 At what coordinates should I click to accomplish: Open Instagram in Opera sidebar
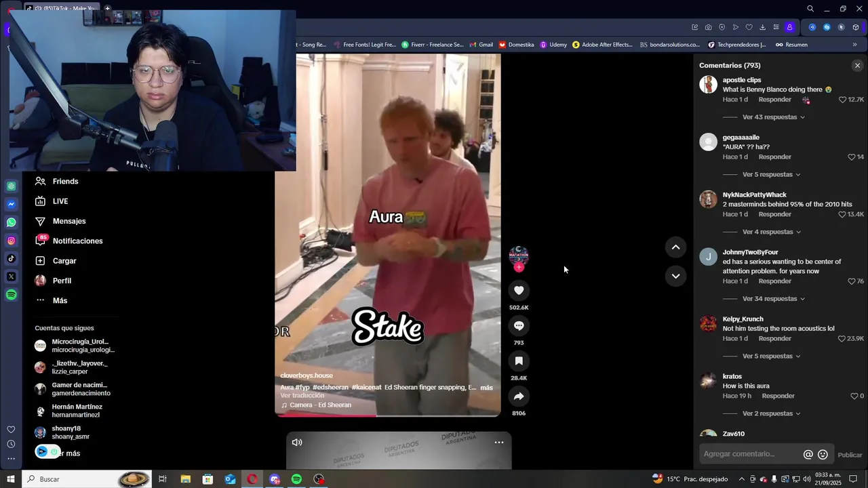12,241
